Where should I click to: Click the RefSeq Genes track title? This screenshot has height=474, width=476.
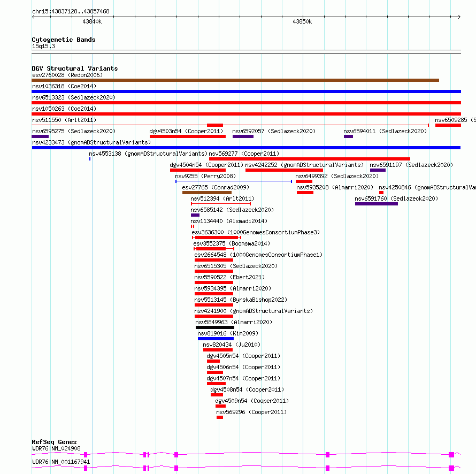coord(54,442)
